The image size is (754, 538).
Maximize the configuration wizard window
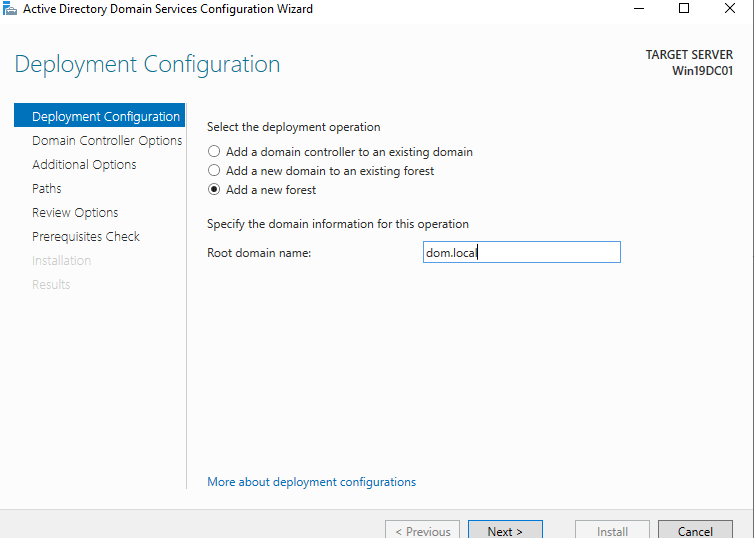684,9
